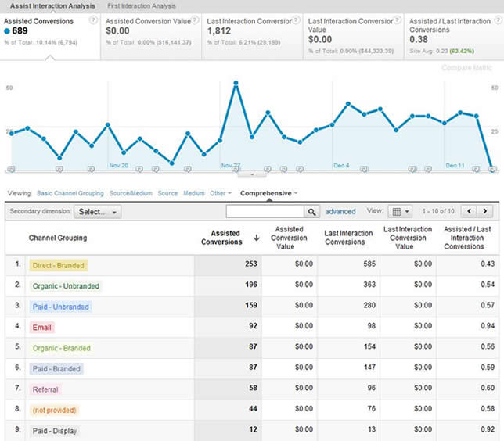Image resolution: width=504 pixels, height=441 pixels.
Task: Go to next page of table results
Action: pyautogui.click(x=485, y=211)
